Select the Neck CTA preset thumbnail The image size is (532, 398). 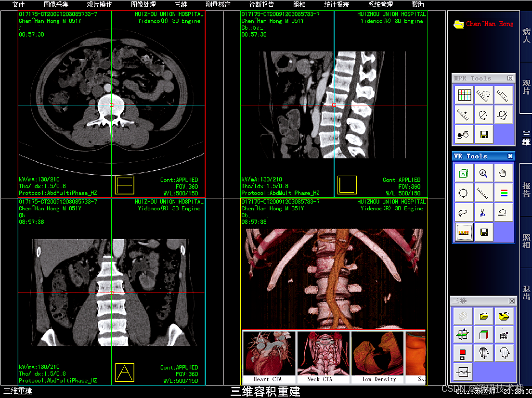324,357
